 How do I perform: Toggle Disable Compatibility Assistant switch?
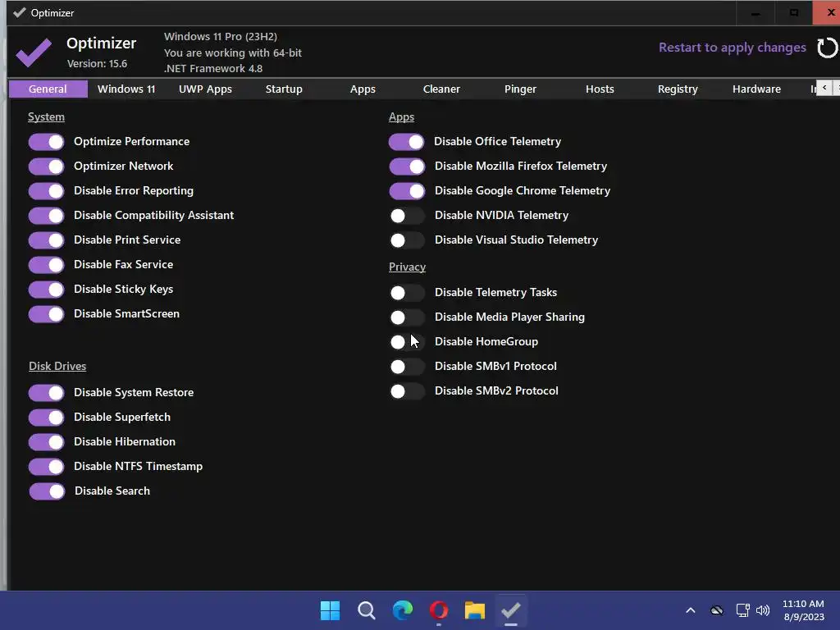[x=47, y=216]
